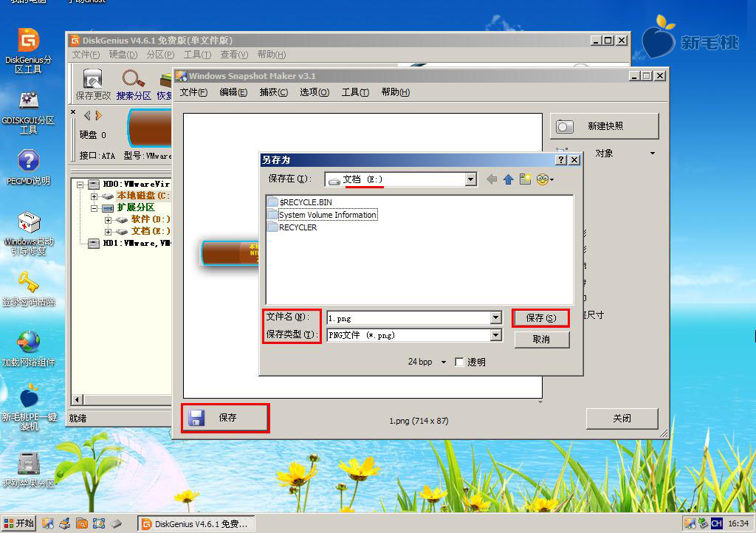Click 关闭 button in Snapshot Maker
Image resolution: width=756 pixels, height=533 pixels.
coord(622,419)
